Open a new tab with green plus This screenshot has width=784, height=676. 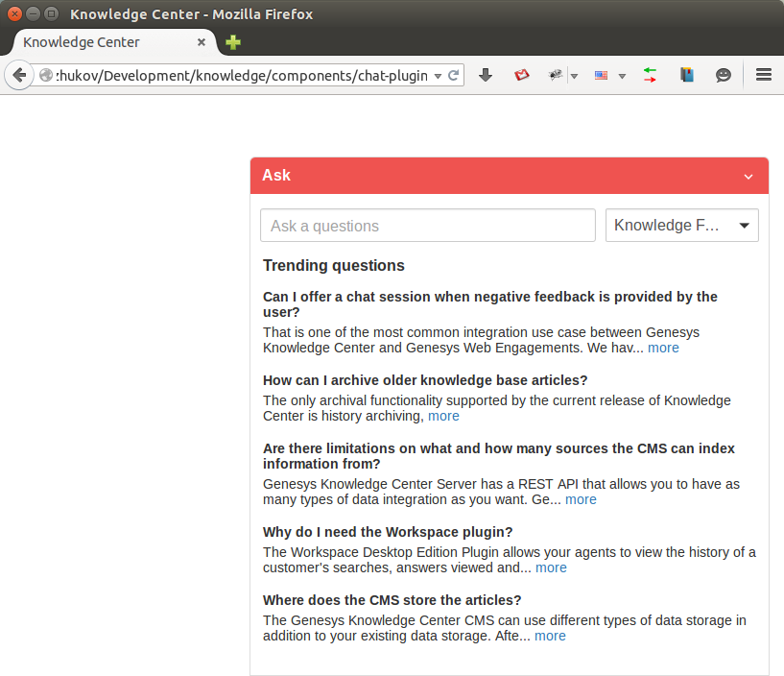pyautogui.click(x=233, y=42)
